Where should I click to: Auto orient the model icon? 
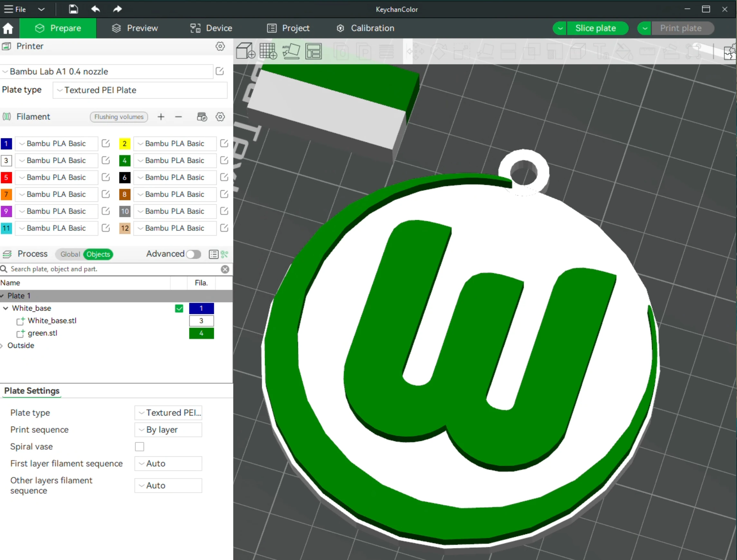pyautogui.click(x=291, y=51)
